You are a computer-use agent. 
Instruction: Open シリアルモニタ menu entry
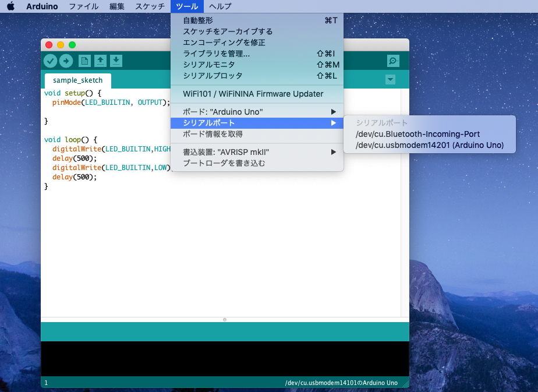coord(257,65)
